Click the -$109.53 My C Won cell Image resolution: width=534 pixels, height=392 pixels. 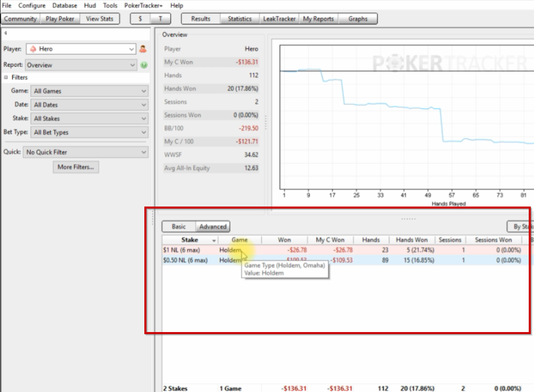[341, 260]
